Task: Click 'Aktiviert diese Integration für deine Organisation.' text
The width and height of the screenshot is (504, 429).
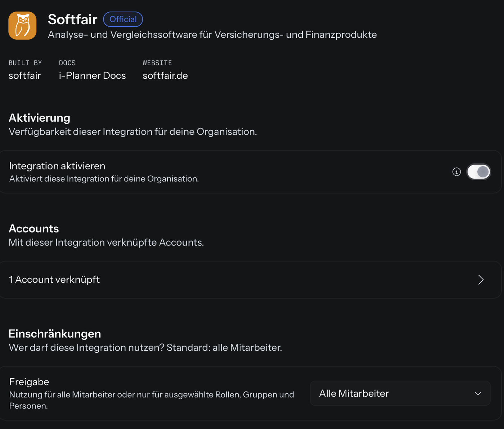Action: tap(104, 179)
